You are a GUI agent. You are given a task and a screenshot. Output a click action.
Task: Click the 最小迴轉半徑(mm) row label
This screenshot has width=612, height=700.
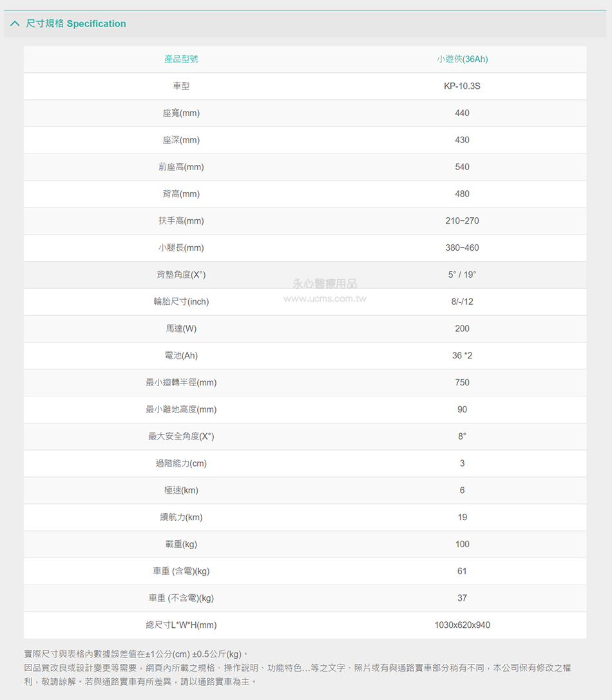tap(181, 383)
